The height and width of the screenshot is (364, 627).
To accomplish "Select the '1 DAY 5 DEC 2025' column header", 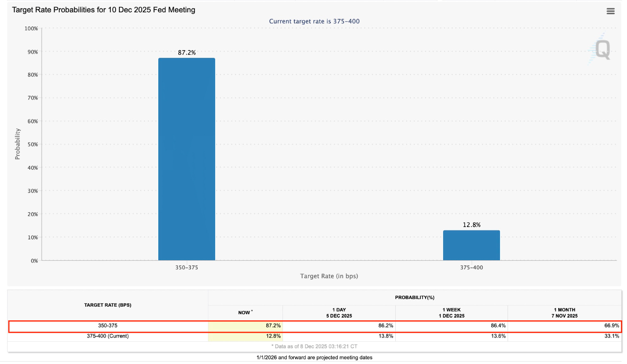I will point(339,312).
